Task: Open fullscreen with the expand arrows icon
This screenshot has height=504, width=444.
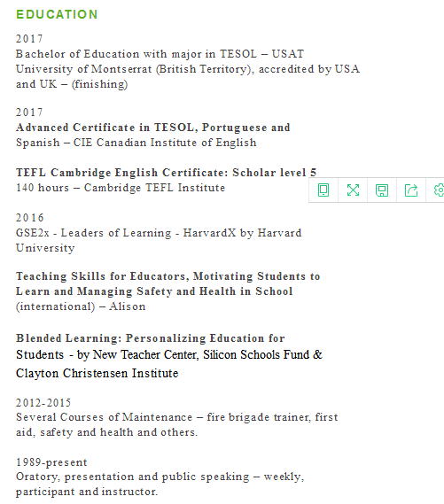Action: pos(353,190)
